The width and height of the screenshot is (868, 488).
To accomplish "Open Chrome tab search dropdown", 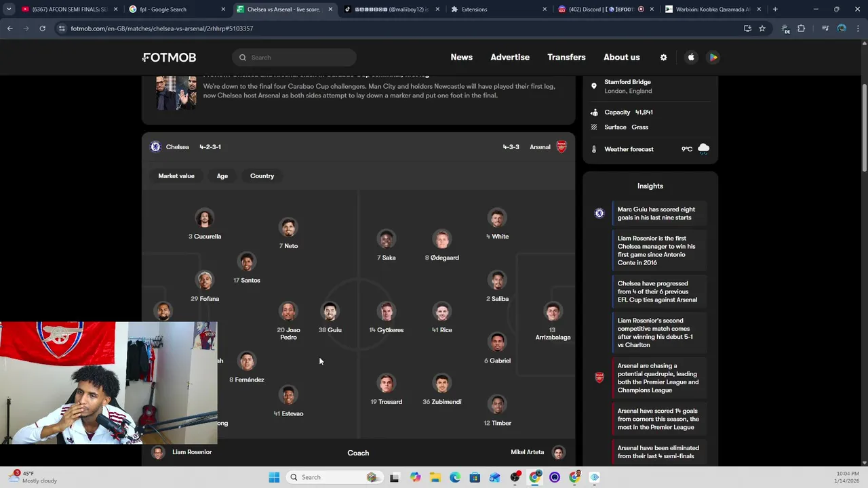I will (9, 9).
